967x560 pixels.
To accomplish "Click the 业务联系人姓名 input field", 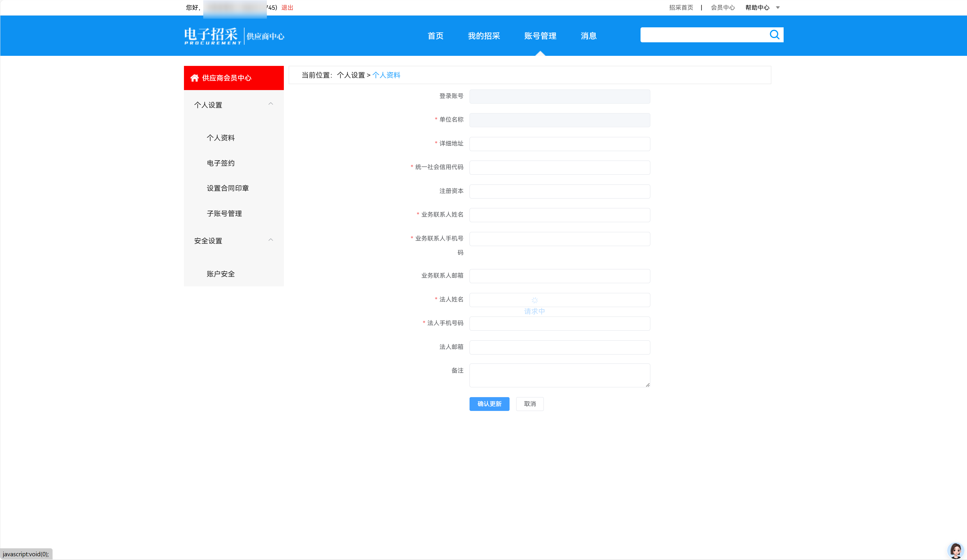I will click(x=559, y=215).
